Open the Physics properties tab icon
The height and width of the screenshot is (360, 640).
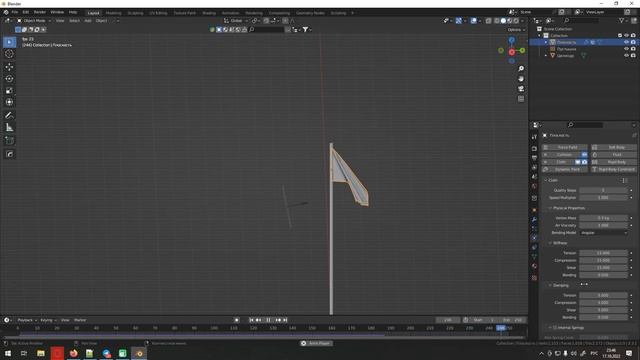(x=534, y=238)
